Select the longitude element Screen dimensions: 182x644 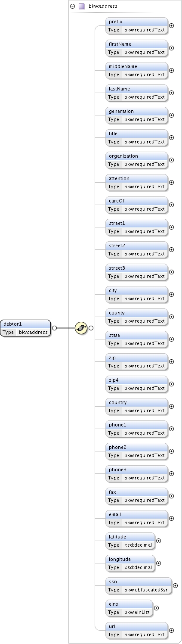click(130, 563)
